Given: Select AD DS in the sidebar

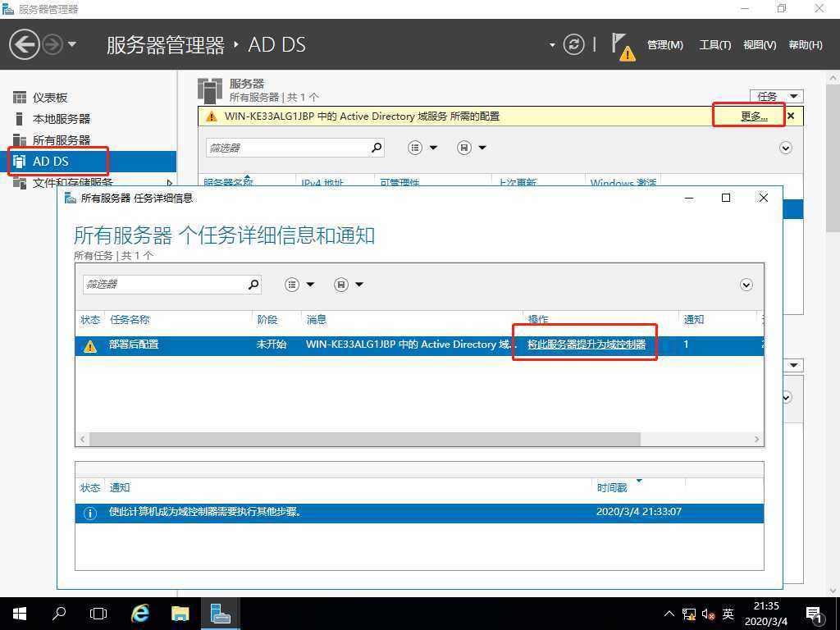Looking at the screenshot, I should (89, 162).
